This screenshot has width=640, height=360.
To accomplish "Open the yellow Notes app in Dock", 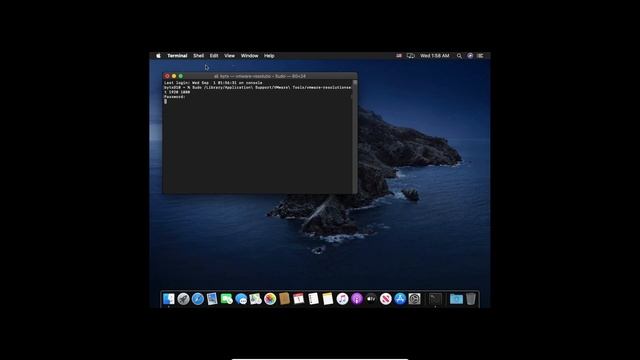I will pyautogui.click(x=328, y=299).
